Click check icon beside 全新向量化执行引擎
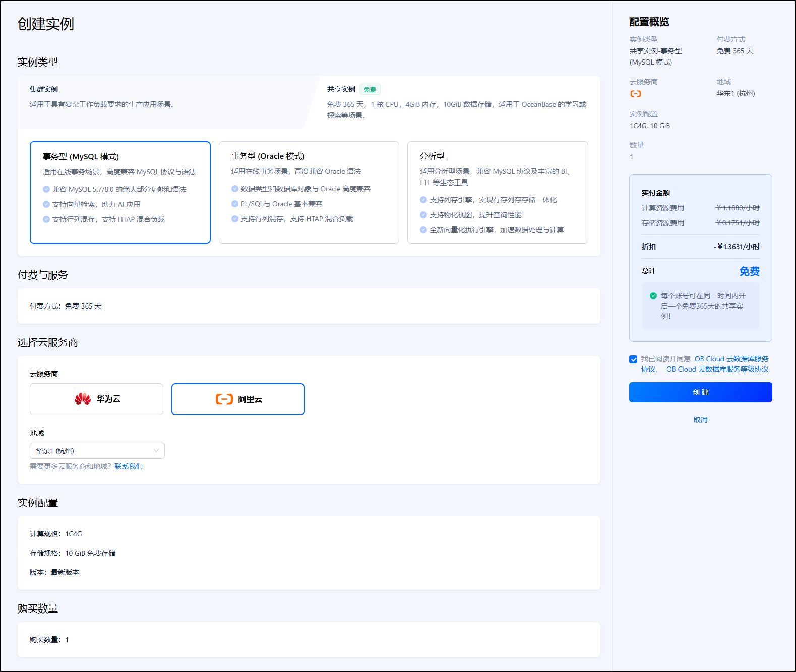796x672 pixels. [423, 230]
